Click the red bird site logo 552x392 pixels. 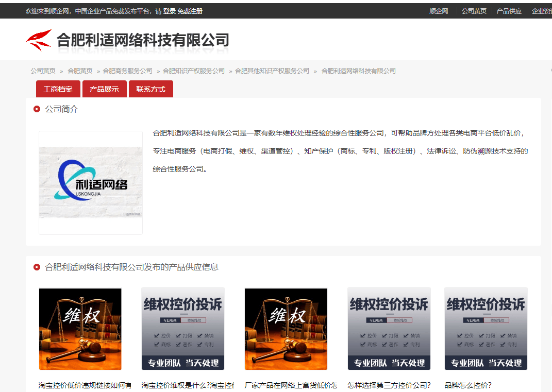point(39,40)
